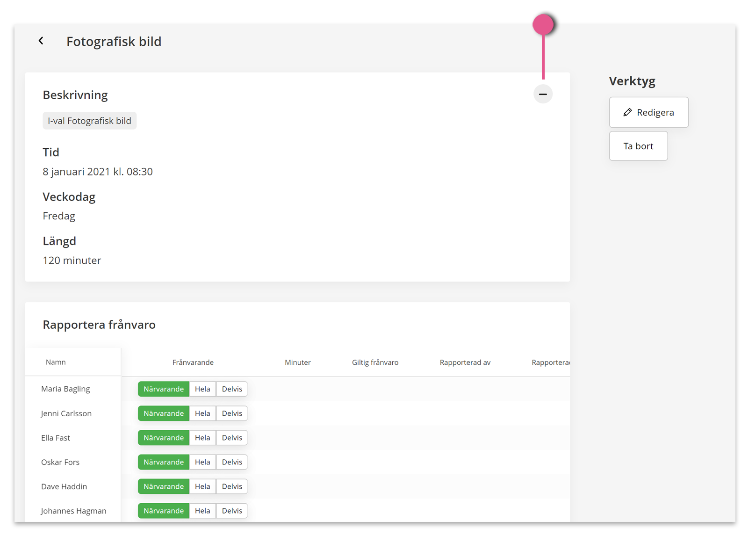Select student name Ella Fast
Screen dimensions: 756x543
click(x=56, y=438)
